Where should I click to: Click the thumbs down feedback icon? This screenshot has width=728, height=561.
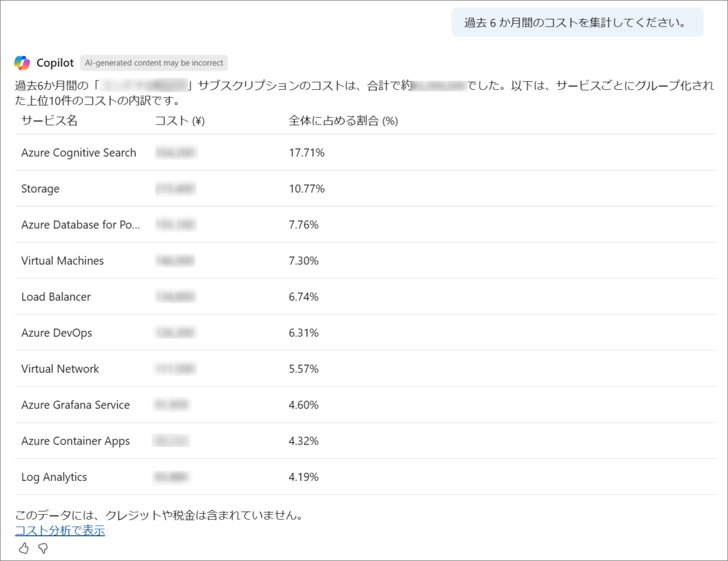pos(42,548)
